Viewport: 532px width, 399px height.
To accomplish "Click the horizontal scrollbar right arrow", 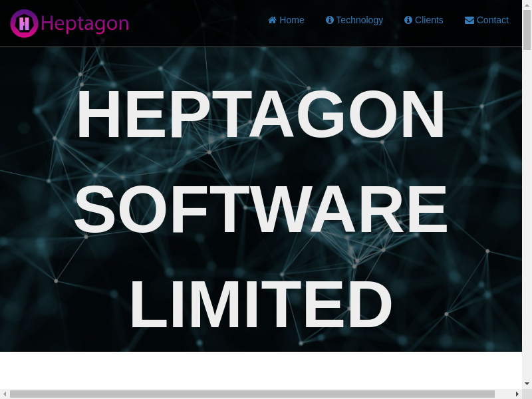I will pyautogui.click(x=517, y=394).
